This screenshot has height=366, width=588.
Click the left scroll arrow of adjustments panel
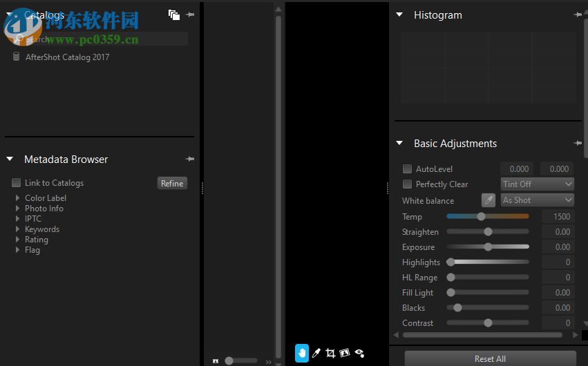397,335
